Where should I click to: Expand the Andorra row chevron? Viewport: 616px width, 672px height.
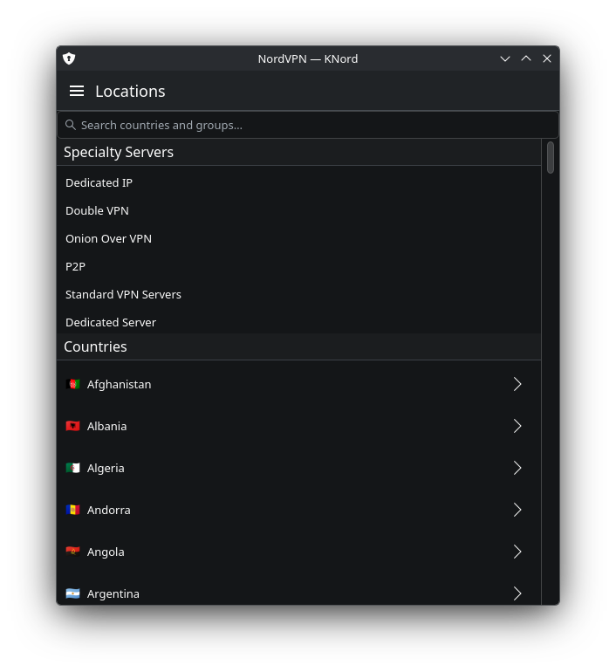tap(517, 510)
